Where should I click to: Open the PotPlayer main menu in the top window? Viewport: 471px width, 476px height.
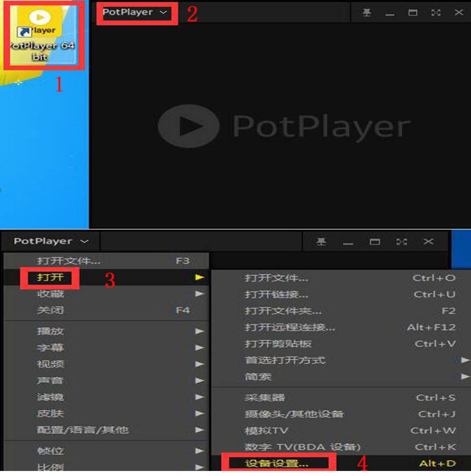click(135, 13)
